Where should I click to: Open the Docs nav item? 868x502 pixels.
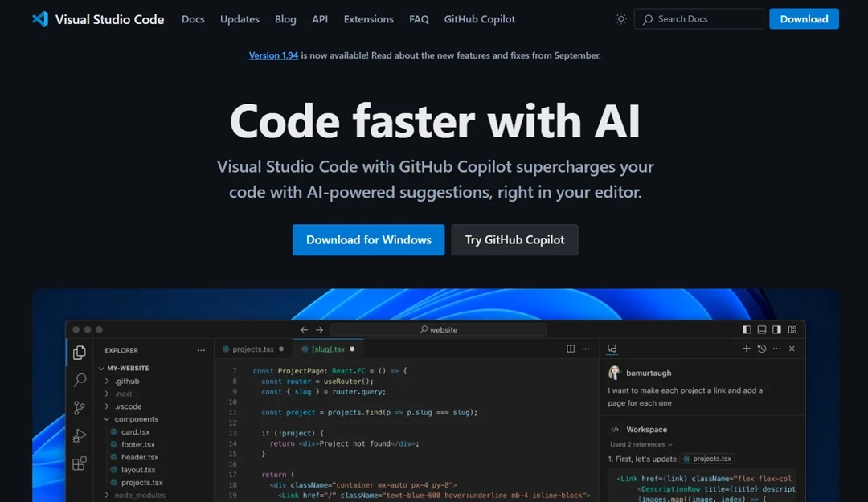[x=193, y=19]
